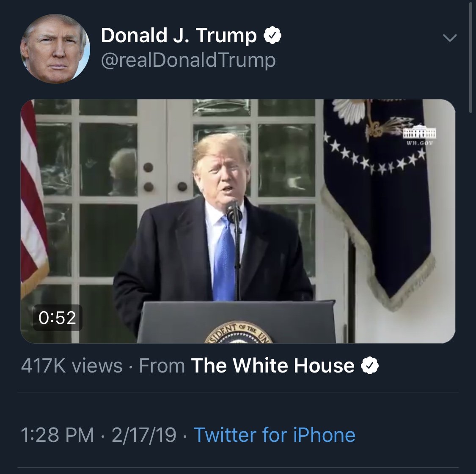Open the tweet options chevron menu

coord(449,38)
